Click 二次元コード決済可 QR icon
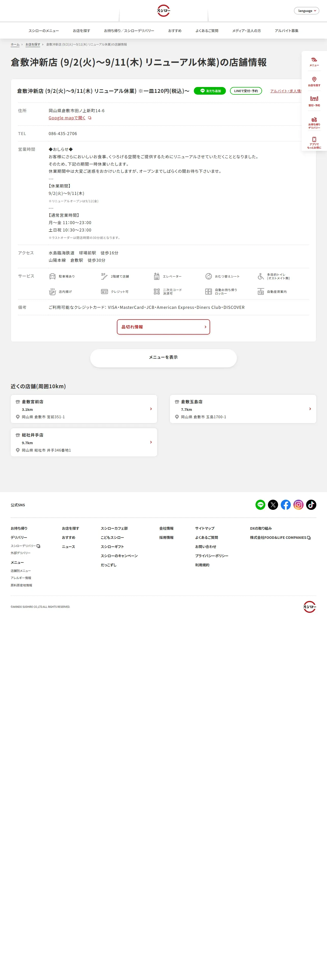Viewport: 327px width, 980px height. 156,292
